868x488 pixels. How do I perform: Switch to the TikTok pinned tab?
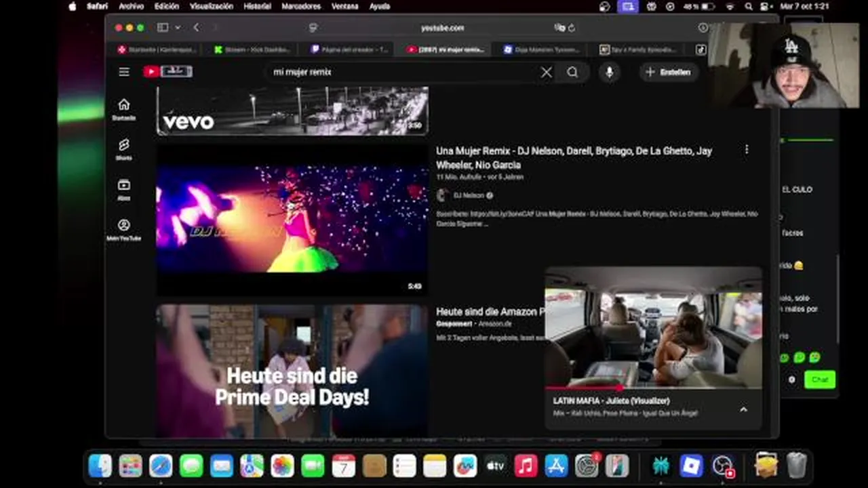coord(701,49)
